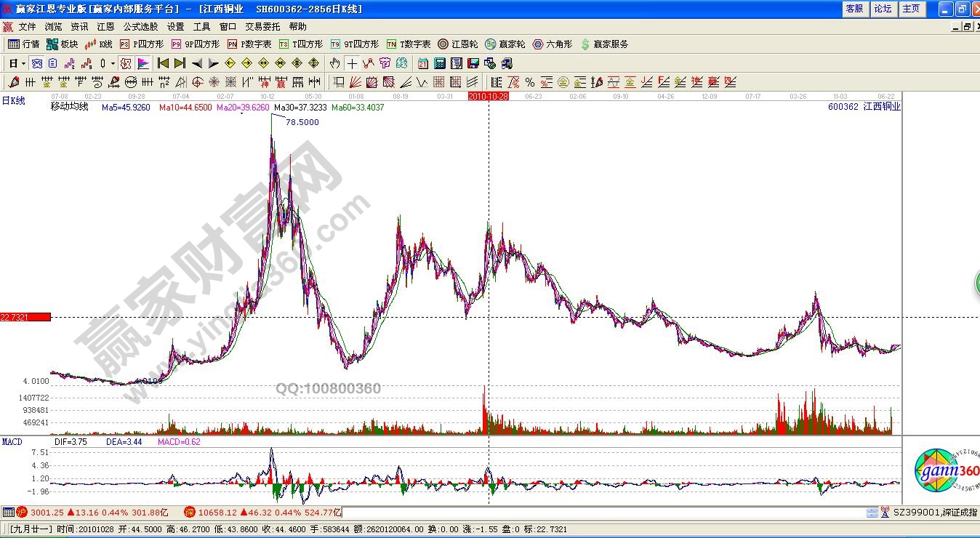
Task: Click the hand pan tool icon
Action: coord(335,63)
